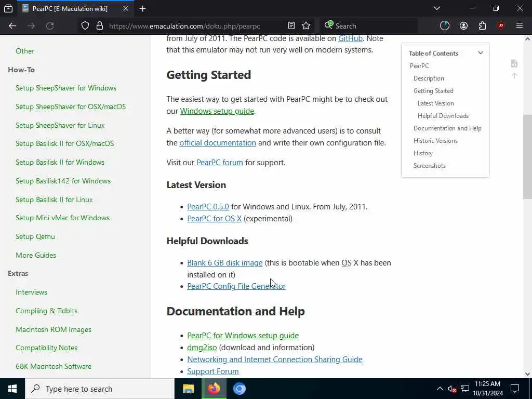
Task: Collapse the Table of Contents chevron
Action: click(x=481, y=53)
